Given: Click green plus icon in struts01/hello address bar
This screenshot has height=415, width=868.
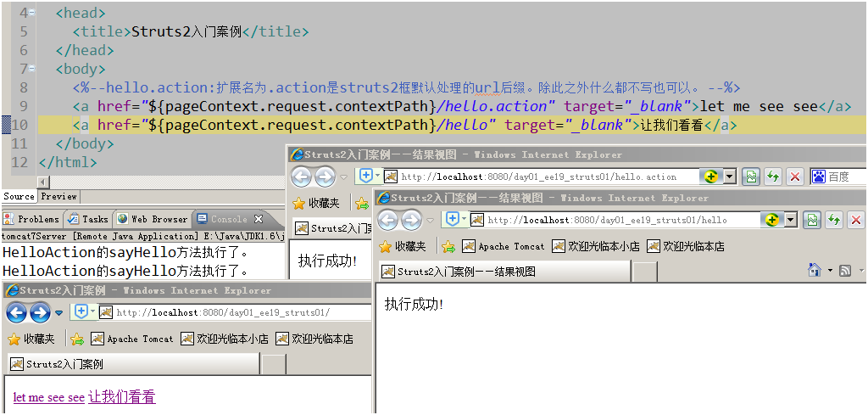Looking at the screenshot, I should [x=773, y=220].
